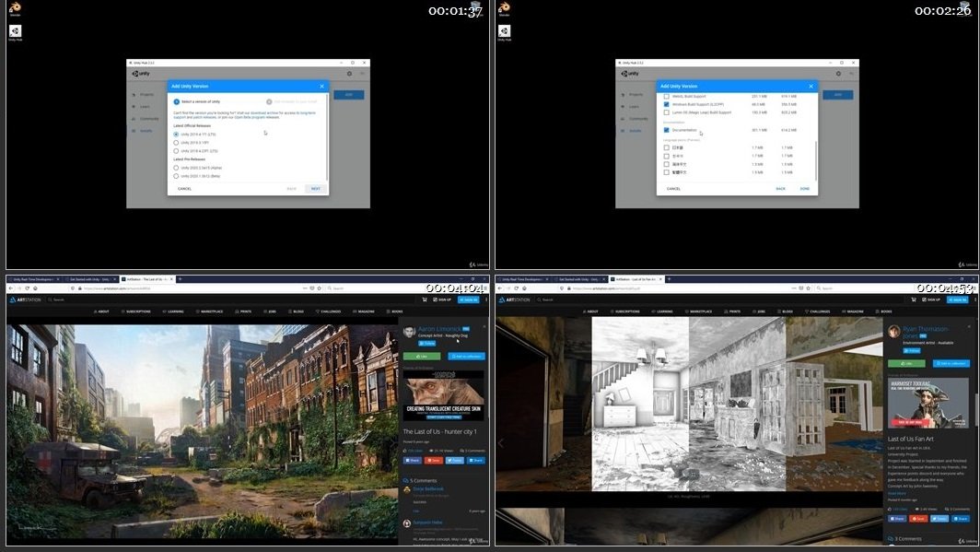The image size is (980, 552).
Task: Select the Unity 2018.4 LTS release option
Action: (176, 150)
